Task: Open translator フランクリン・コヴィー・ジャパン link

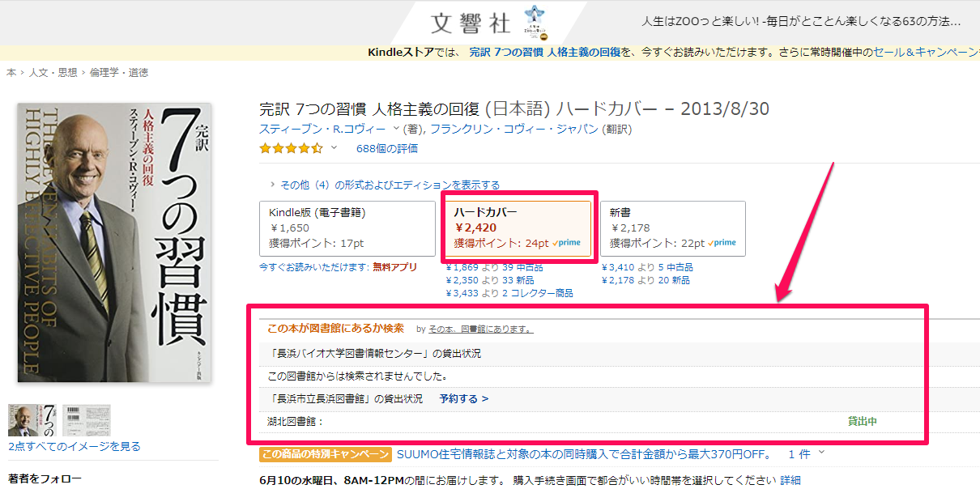Action: (514, 129)
